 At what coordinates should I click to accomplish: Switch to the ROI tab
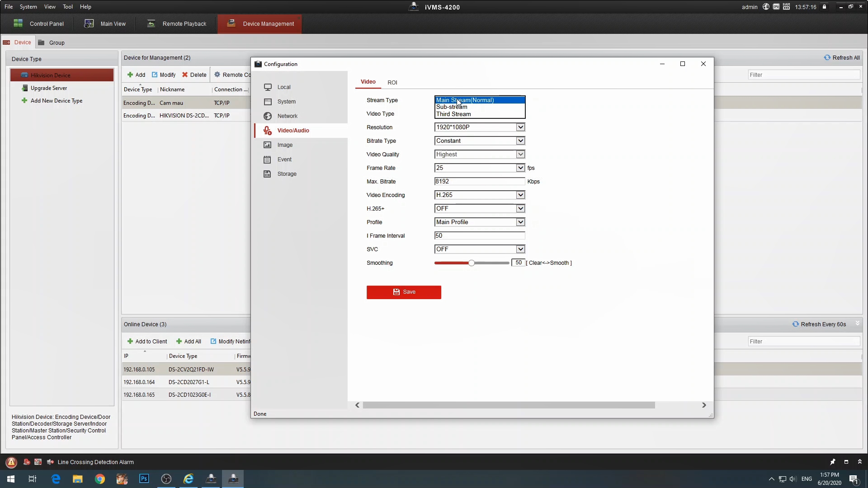pyautogui.click(x=392, y=82)
